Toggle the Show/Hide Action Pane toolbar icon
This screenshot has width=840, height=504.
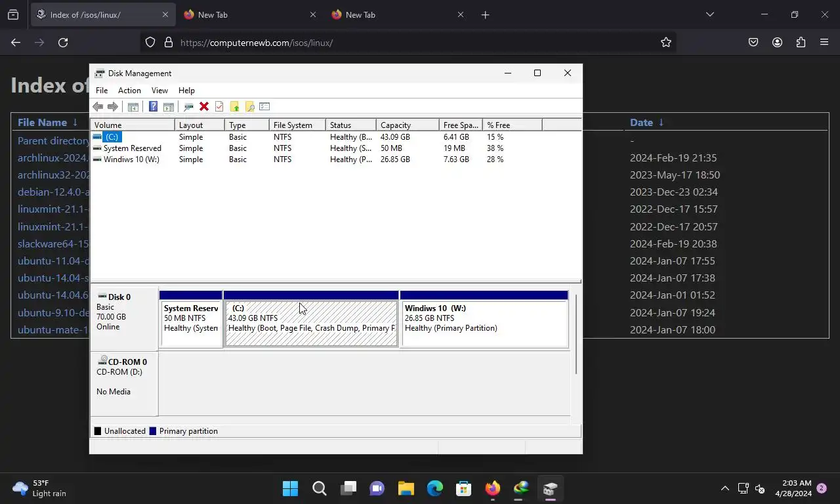pos(169,107)
